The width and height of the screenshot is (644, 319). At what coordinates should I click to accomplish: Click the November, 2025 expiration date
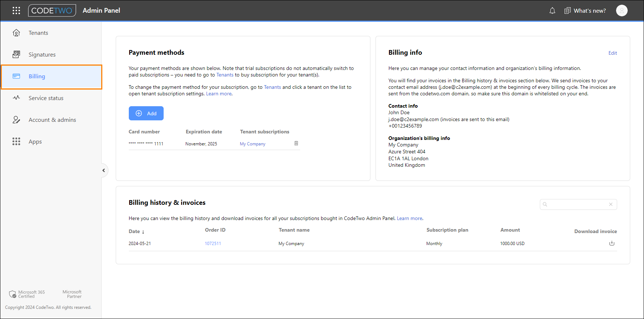pyautogui.click(x=201, y=144)
